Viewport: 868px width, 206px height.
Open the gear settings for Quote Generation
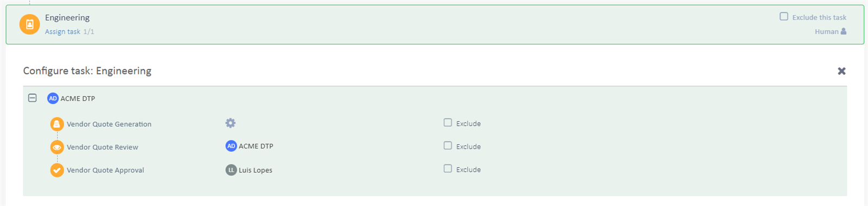231,123
